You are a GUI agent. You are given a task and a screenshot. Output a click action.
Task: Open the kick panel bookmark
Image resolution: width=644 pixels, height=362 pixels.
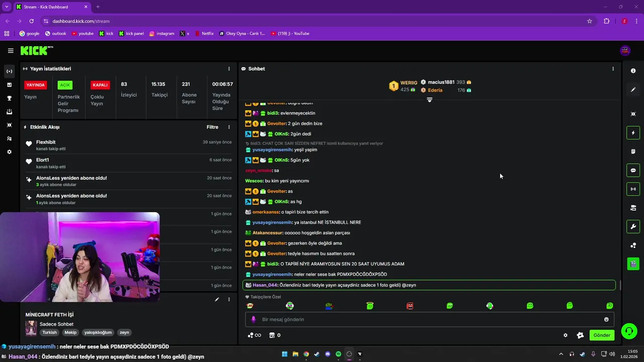point(131,34)
